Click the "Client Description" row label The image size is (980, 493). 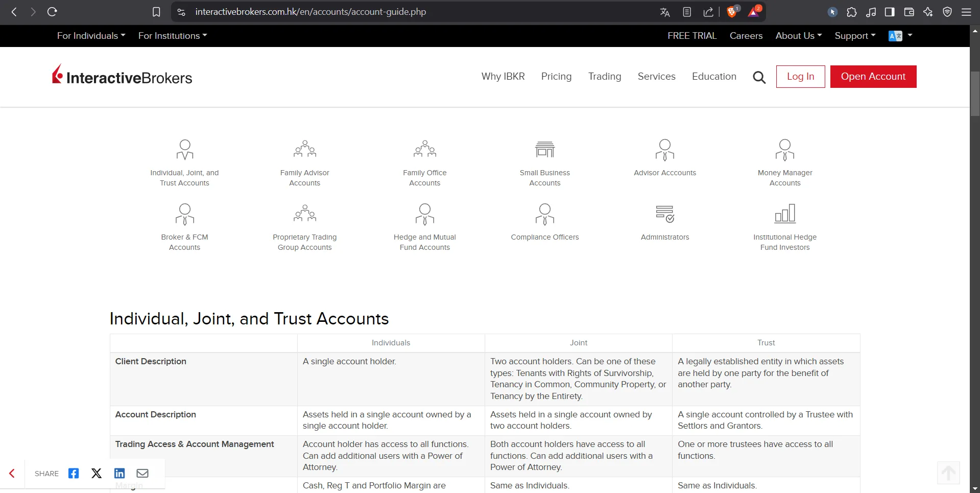pyautogui.click(x=151, y=361)
